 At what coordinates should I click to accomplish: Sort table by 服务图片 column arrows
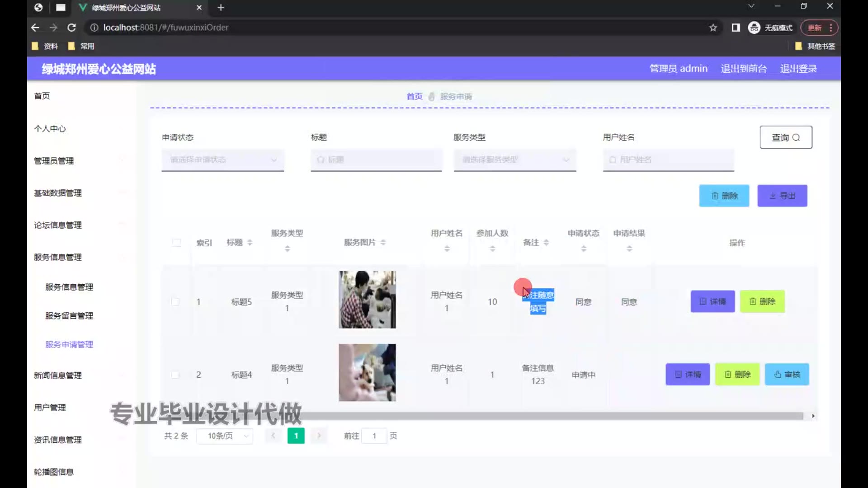pyautogui.click(x=383, y=243)
